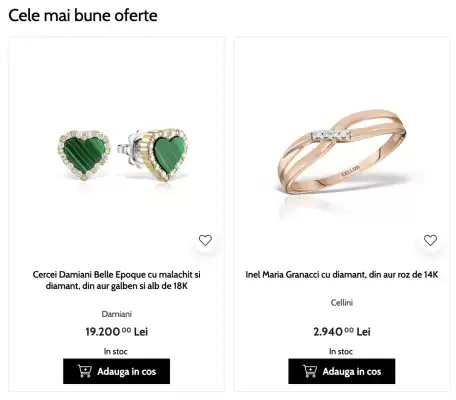Click the left malachite heart earring

click(84, 155)
